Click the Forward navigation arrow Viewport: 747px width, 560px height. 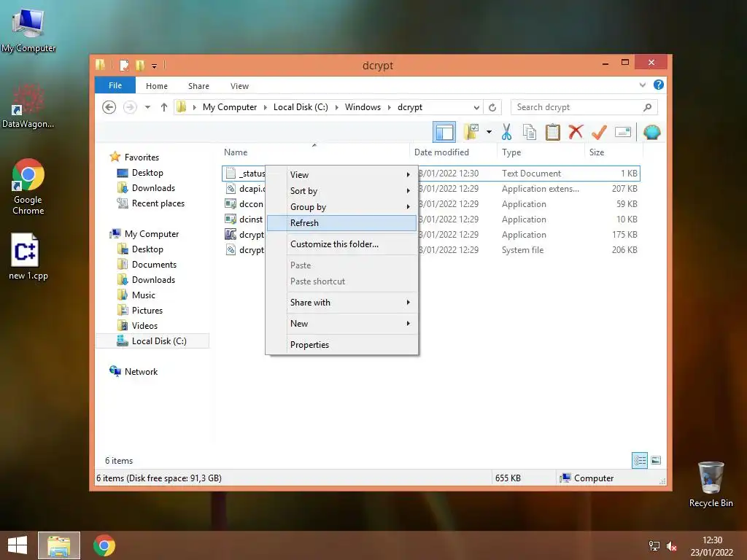point(130,107)
